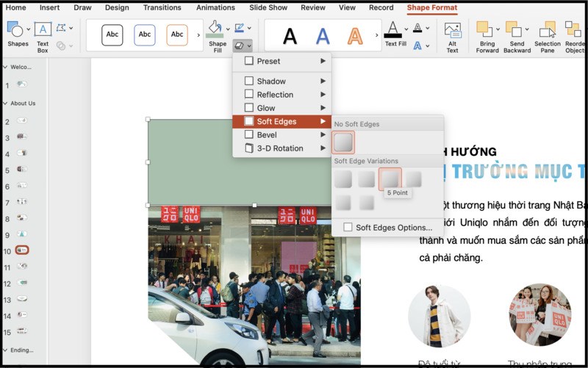The height and width of the screenshot is (368, 588).
Task: Collapse the About Us section
Action: [6, 104]
